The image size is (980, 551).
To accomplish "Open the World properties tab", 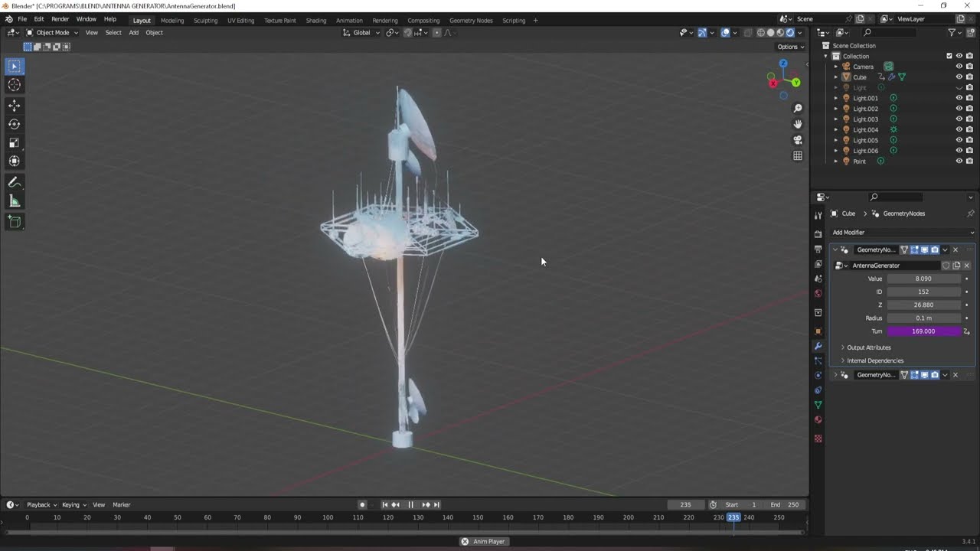I will (x=818, y=293).
